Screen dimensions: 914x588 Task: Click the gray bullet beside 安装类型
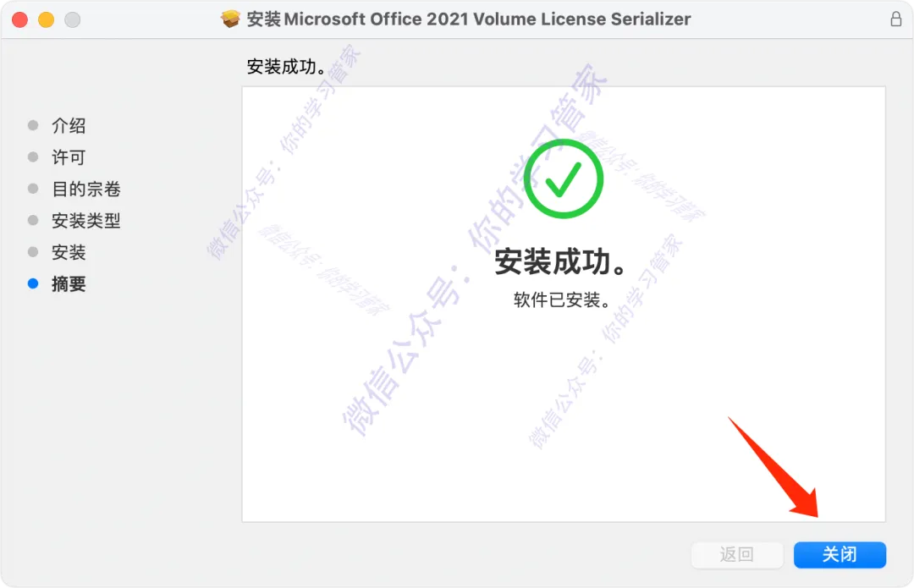tap(33, 220)
